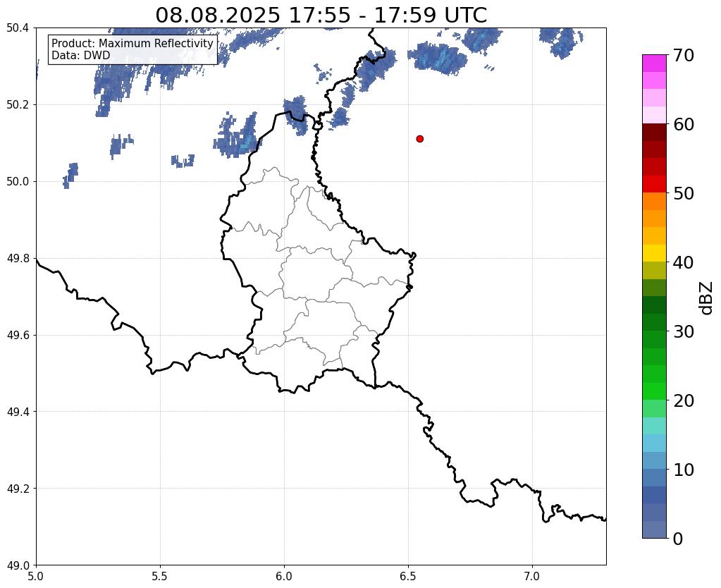The image size is (721, 588).
Task: Click the 'Data: DWD' label
Action: tap(81, 56)
